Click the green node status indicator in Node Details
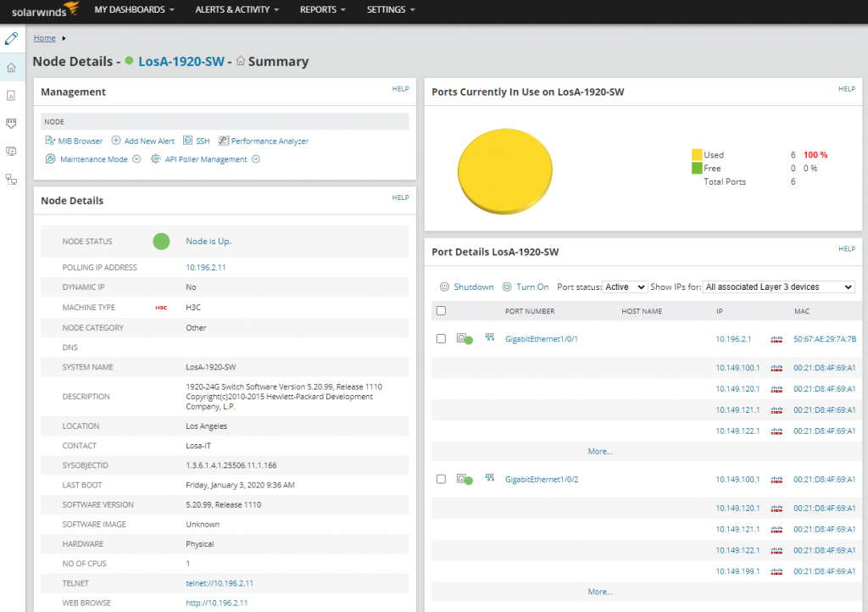The width and height of the screenshot is (868, 612). pos(161,242)
